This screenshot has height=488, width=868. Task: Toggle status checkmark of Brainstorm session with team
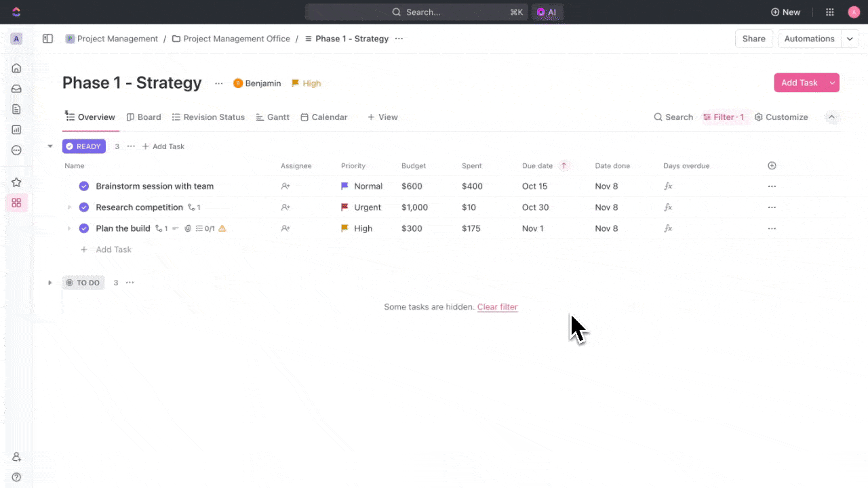pos(84,186)
